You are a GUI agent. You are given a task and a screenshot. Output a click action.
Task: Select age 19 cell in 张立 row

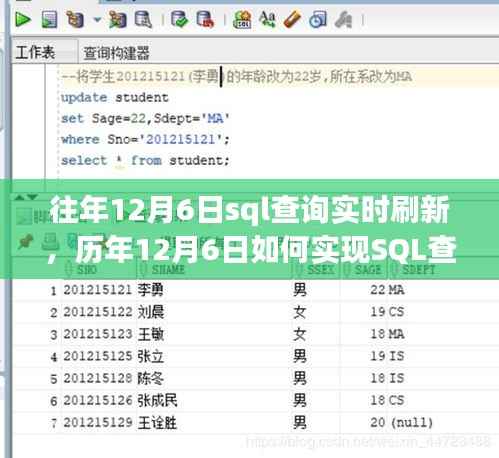click(x=378, y=356)
